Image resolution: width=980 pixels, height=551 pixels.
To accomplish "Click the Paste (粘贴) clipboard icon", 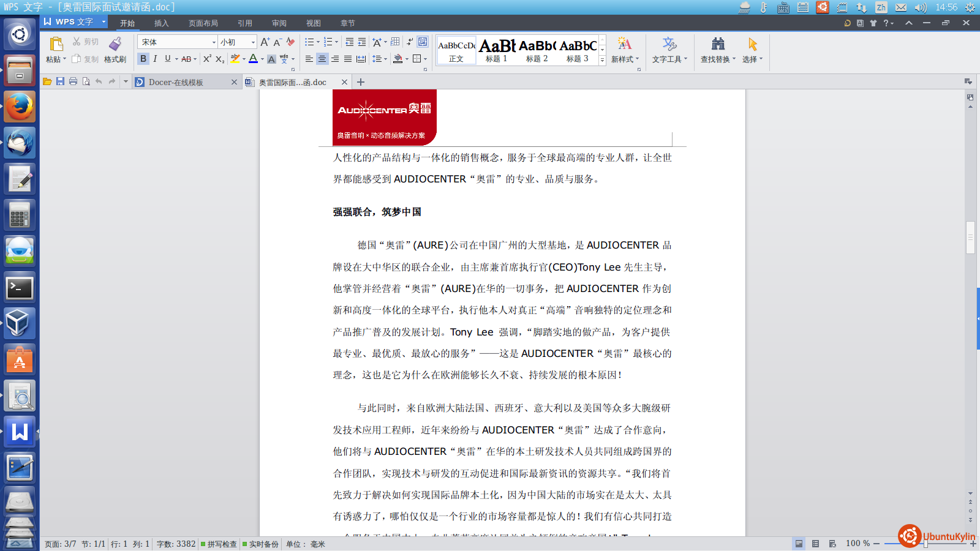I will (56, 44).
